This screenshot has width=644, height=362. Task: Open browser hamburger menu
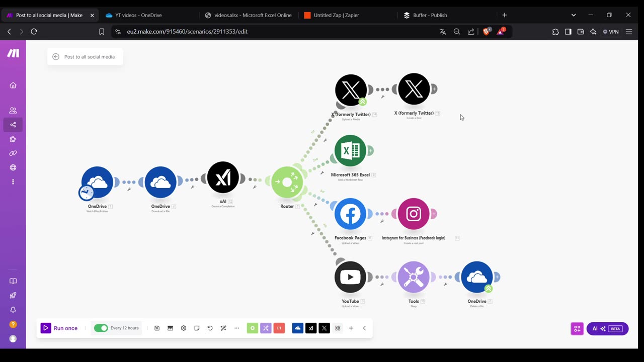(x=629, y=32)
